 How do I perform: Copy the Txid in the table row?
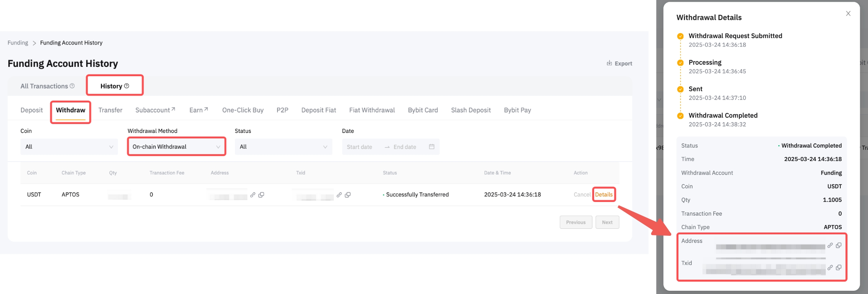(x=347, y=195)
